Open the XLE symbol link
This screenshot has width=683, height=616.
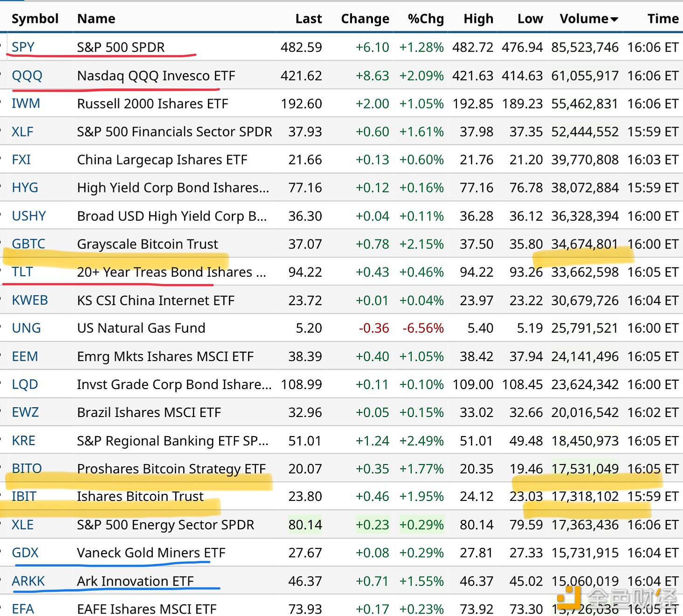click(x=22, y=525)
